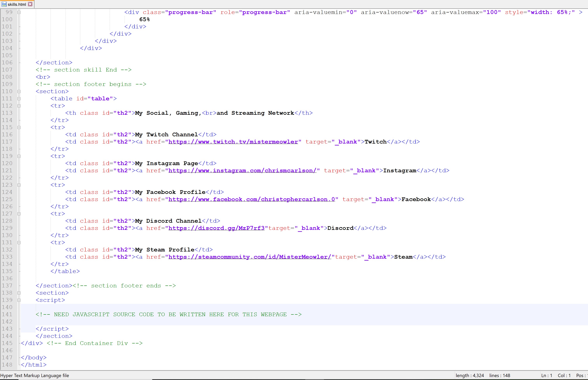Open the instagram.com/chrismcarlson URL
588x380 pixels.
(242, 171)
